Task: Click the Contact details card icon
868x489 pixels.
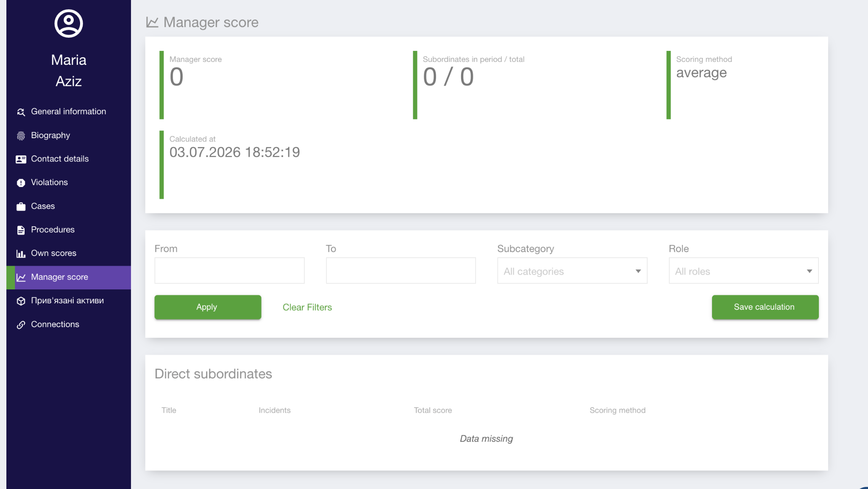Action: (21, 159)
